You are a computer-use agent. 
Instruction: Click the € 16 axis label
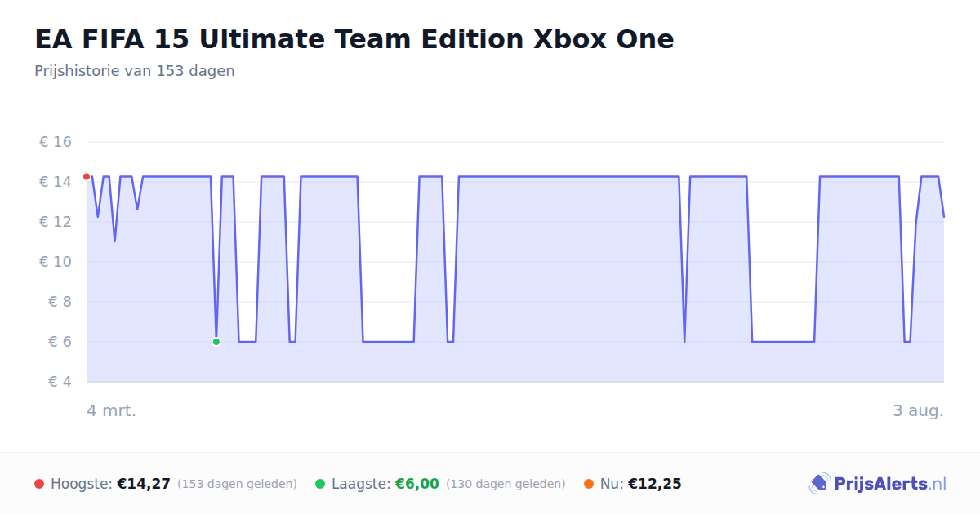click(56, 142)
